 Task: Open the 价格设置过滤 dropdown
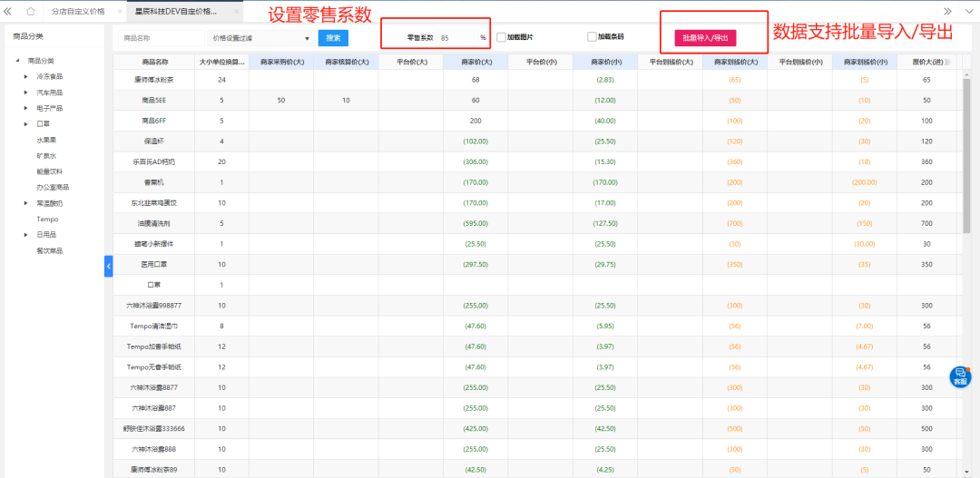point(260,38)
